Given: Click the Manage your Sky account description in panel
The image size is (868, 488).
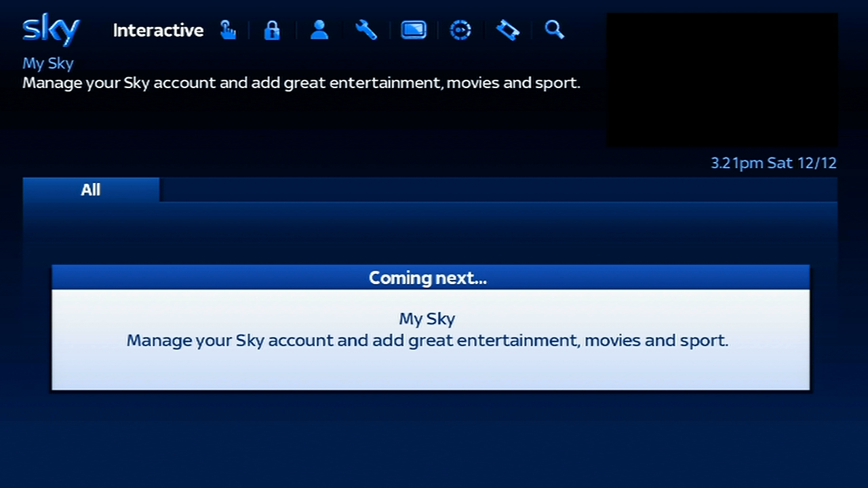Looking at the screenshot, I should pyautogui.click(x=427, y=340).
